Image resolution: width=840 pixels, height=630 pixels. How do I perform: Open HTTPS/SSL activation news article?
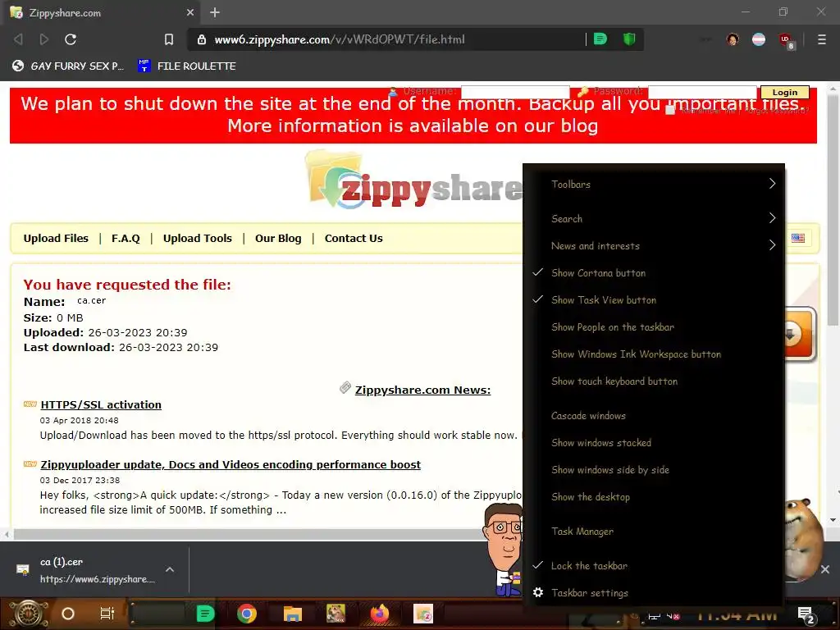(x=101, y=405)
